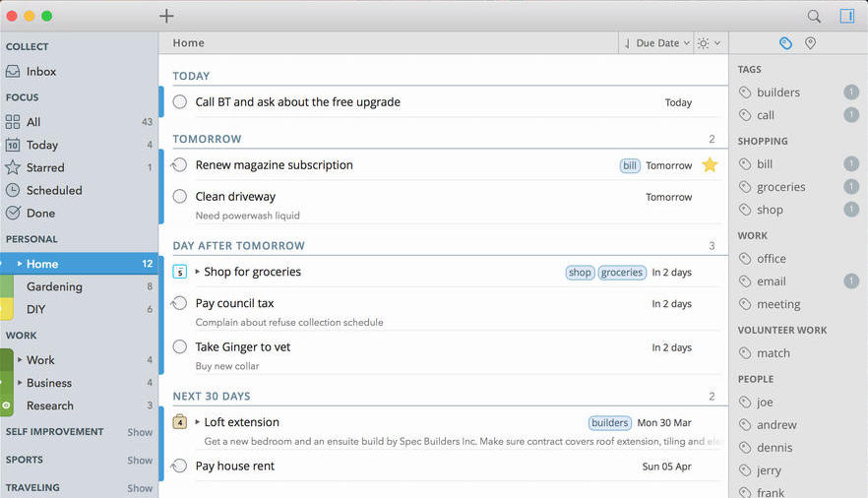Open the Inbox tray in sidebar
The width and height of the screenshot is (868, 498).
click(x=40, y=72)
